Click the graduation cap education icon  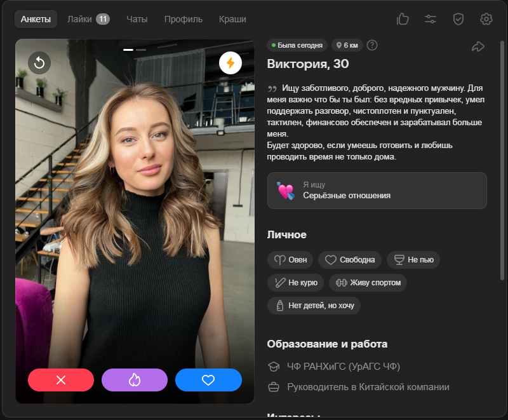[x=274, y=367]
